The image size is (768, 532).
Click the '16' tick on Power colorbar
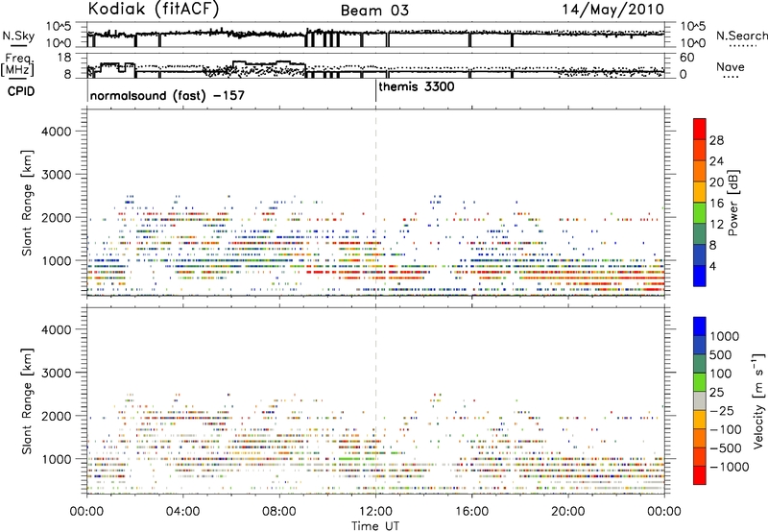(x=716, y=204)
